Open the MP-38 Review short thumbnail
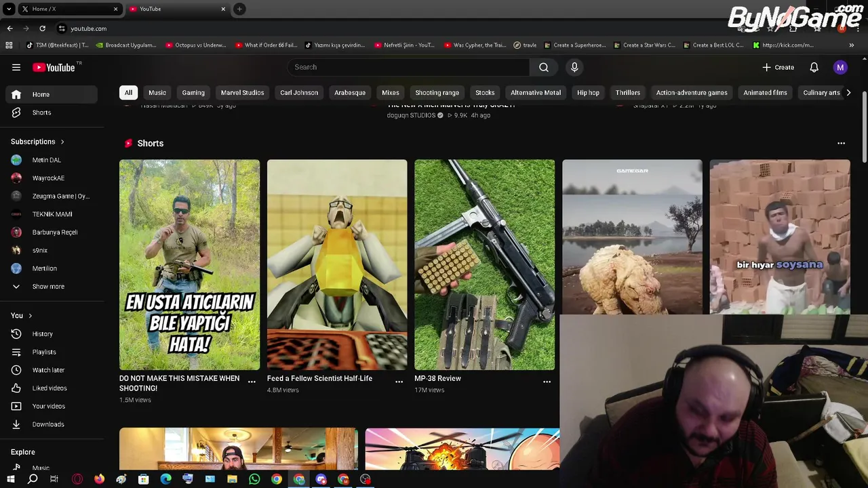 [x=484, y=264]
